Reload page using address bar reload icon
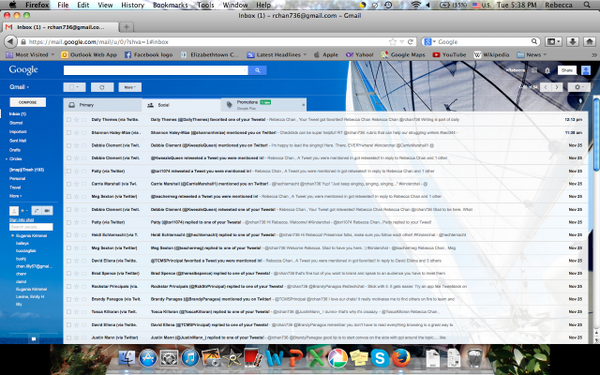The height and width of the screenshot is (375, 600). tap(410, 42)
